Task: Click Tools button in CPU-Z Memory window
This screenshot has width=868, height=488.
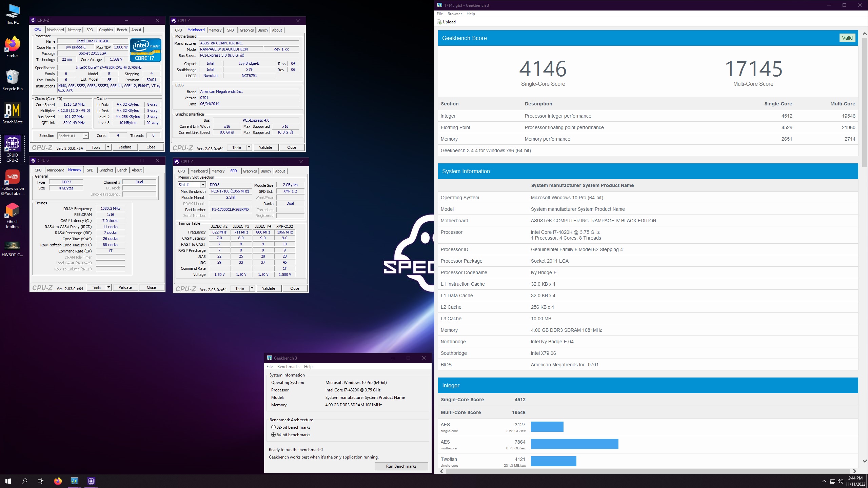Action: pos(96,287)
